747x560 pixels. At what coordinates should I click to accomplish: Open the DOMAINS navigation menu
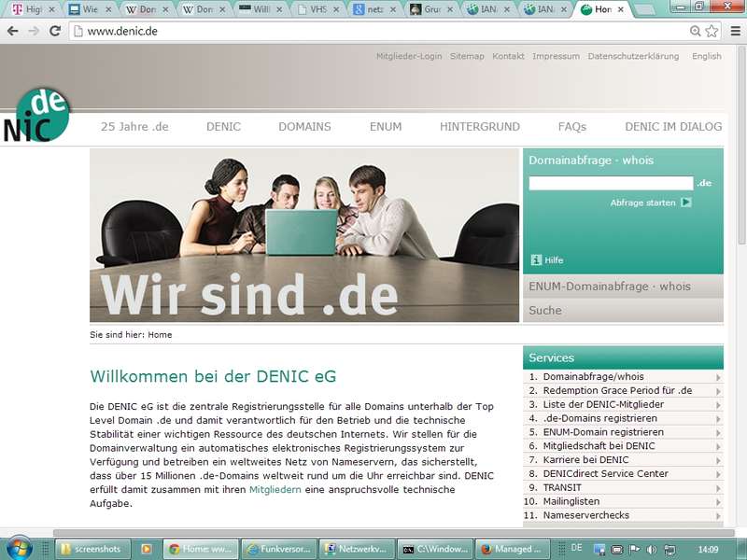click(304, 127)
